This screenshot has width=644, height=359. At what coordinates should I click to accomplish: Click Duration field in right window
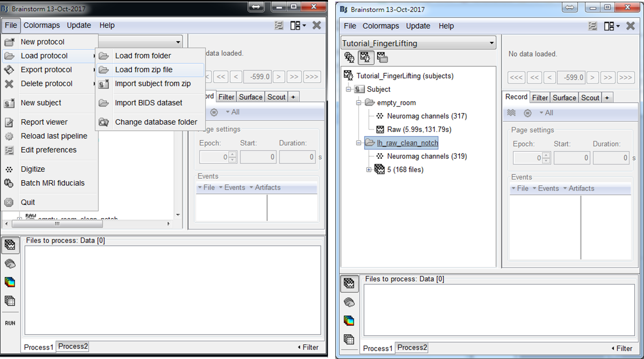[611, 158]
